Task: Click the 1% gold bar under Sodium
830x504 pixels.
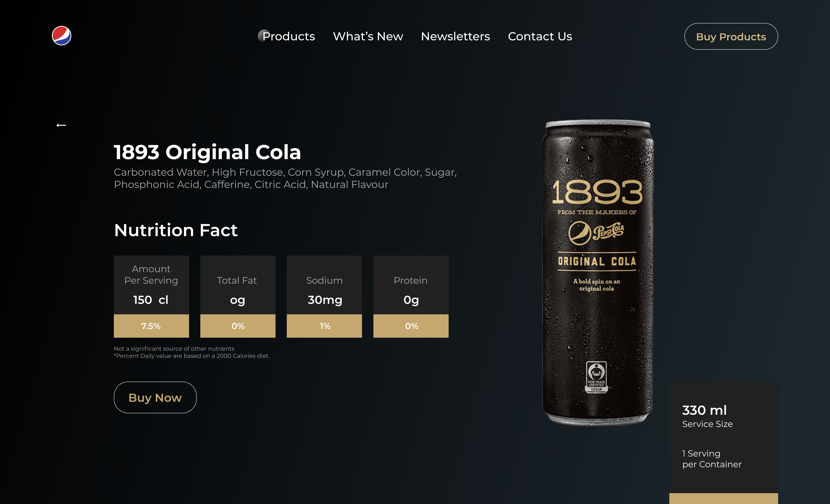Action: click(x=324, y=326)
